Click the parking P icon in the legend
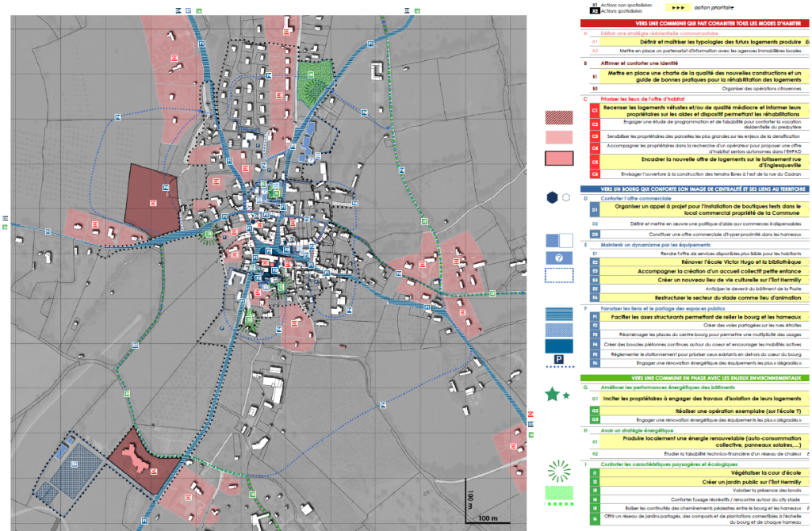The height and width of the screenshot is (531, 812). [x=558, y=360]
